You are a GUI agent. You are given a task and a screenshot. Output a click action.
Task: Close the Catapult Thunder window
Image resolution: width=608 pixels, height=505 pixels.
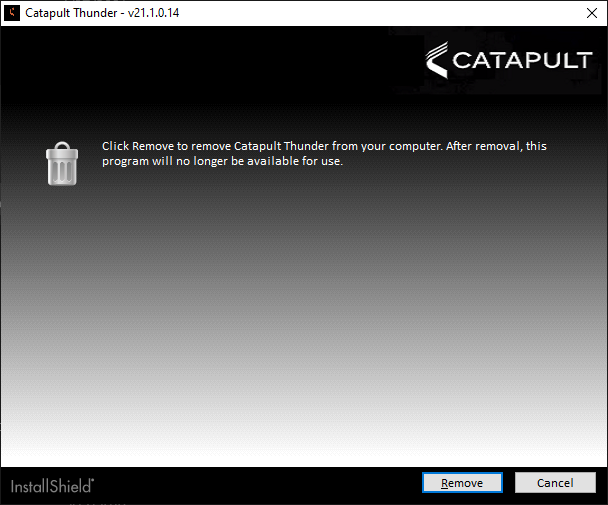(592, 13)
